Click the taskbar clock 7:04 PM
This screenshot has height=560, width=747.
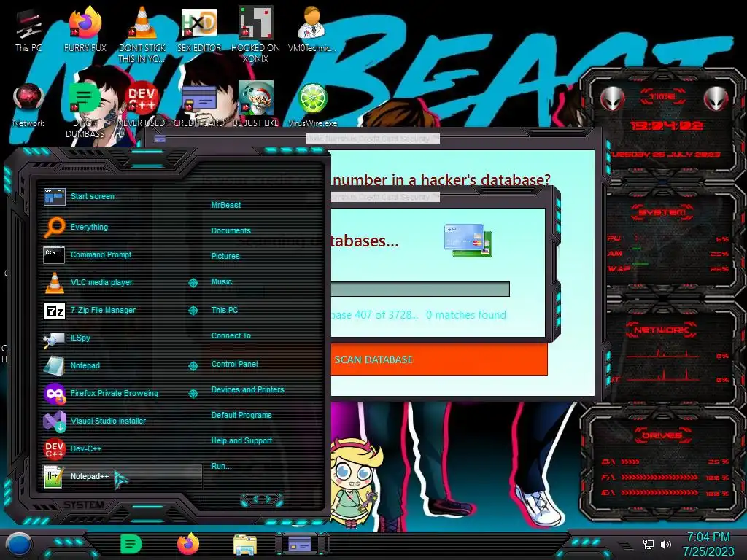tap(708, 537)
